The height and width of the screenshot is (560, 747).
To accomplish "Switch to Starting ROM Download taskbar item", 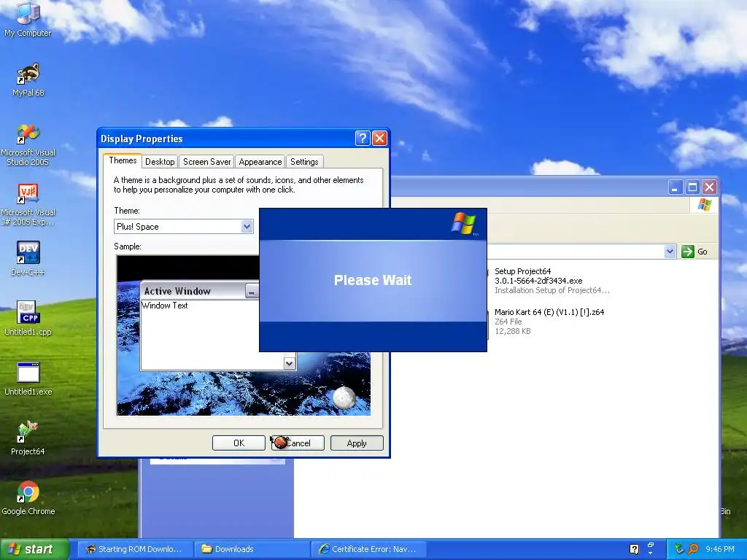I will click(x=135, y=549).
